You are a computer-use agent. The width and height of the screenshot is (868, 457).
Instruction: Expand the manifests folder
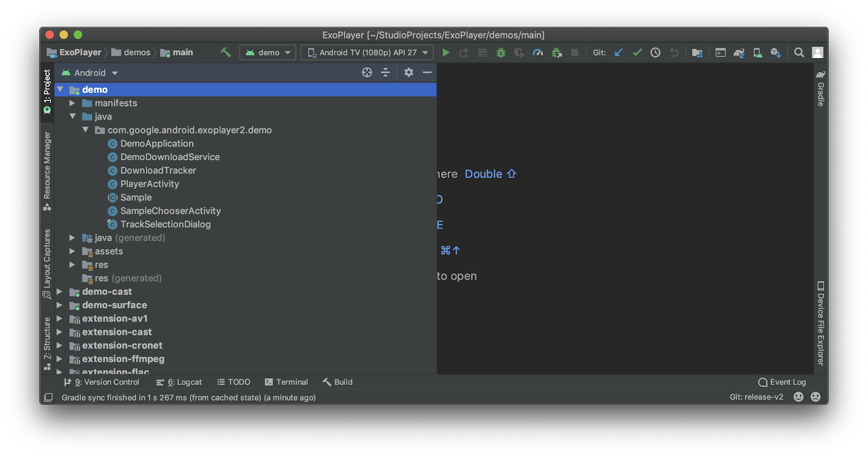pyautogui.click(x=72, y=103)
